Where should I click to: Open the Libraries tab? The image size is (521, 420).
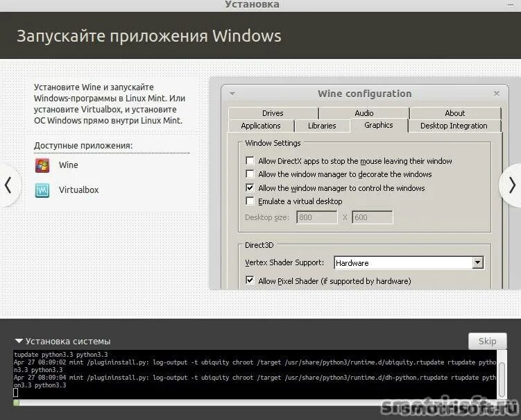click(x=322, y=126)
